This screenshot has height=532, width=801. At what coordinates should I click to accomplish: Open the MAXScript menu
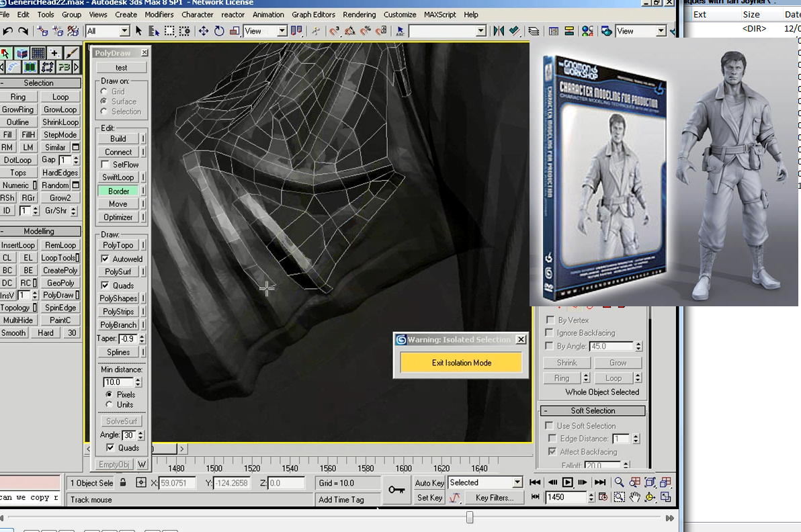[x=440, y=15]
